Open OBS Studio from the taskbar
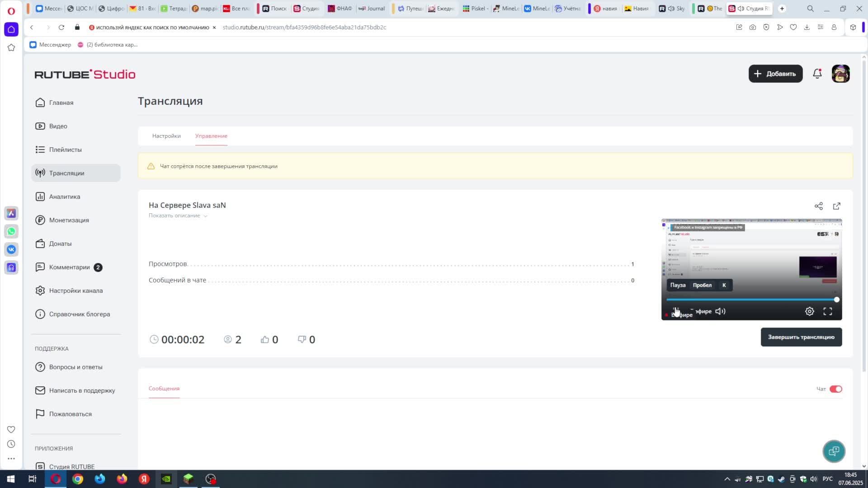Image resolution: width=868 pixels, height=488 pixels. click(x=211, y=479)
